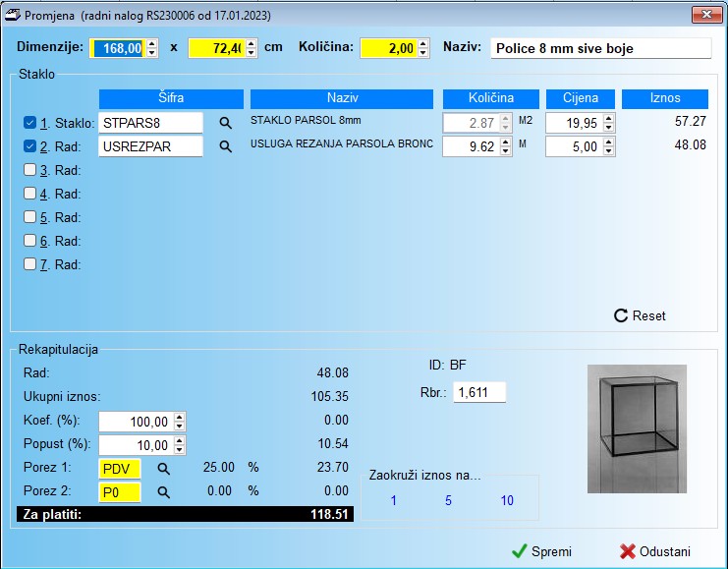This screenshot has height=569, width=728.
Task: Click the Reset circular arrow icon
Action: [x=620, y=315]
